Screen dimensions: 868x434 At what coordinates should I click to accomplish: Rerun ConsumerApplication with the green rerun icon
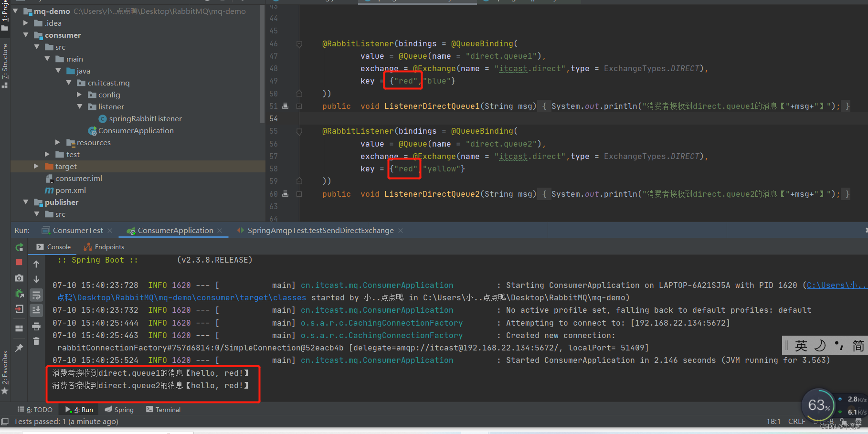click(x=19, y=247)
